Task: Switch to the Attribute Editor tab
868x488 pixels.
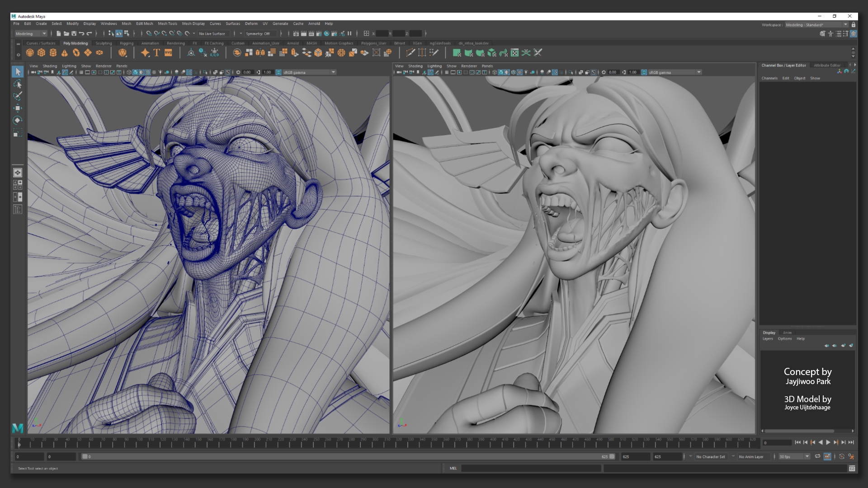Action: click(x=827, y=65)
